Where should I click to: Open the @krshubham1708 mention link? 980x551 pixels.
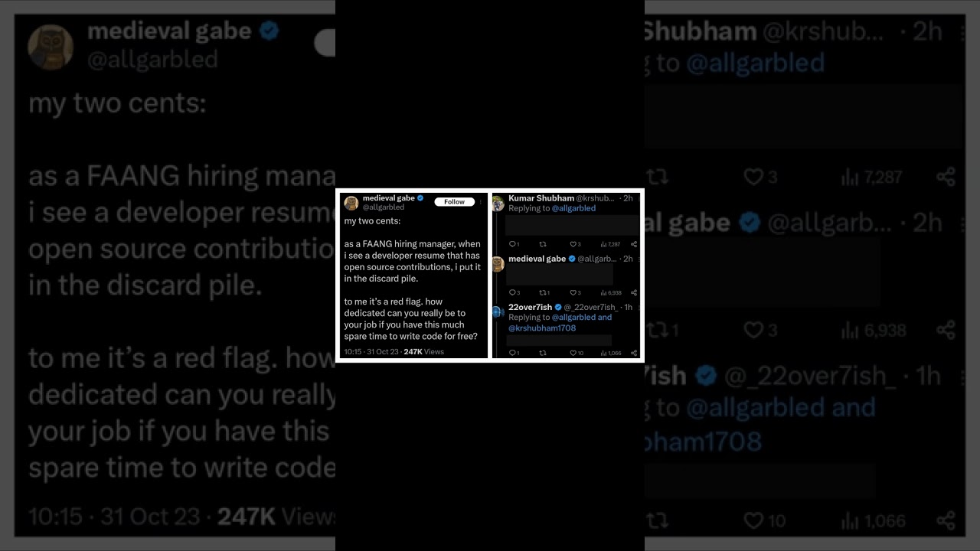tap(542, 328)
